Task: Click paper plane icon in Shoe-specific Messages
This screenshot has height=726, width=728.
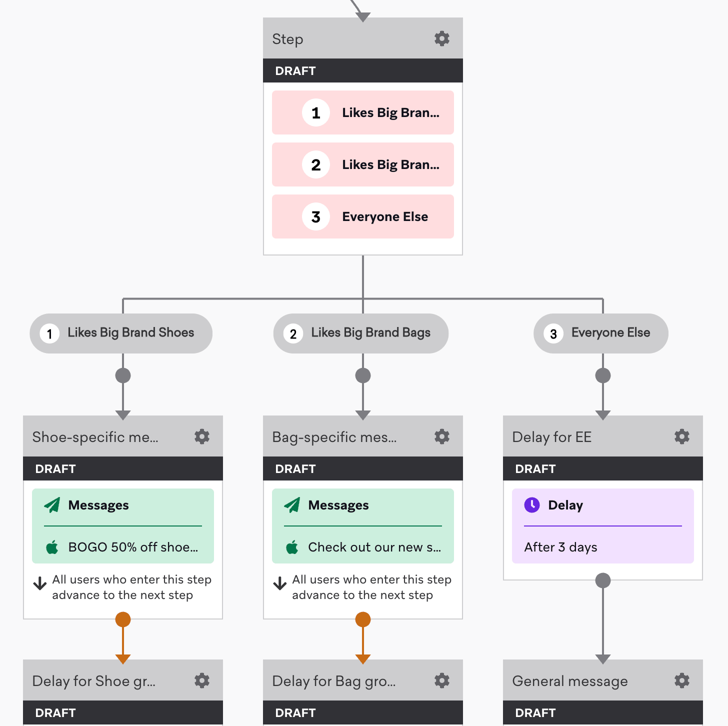Action: [52, 505]
